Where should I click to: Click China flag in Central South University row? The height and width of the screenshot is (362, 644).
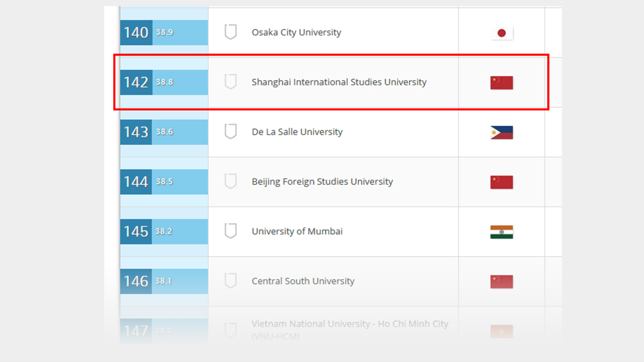click(x=502, y=282)
